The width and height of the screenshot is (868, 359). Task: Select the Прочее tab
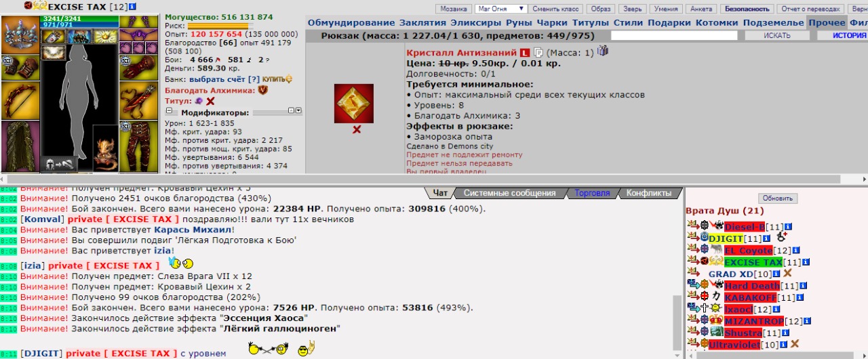(x=827, y=22)
